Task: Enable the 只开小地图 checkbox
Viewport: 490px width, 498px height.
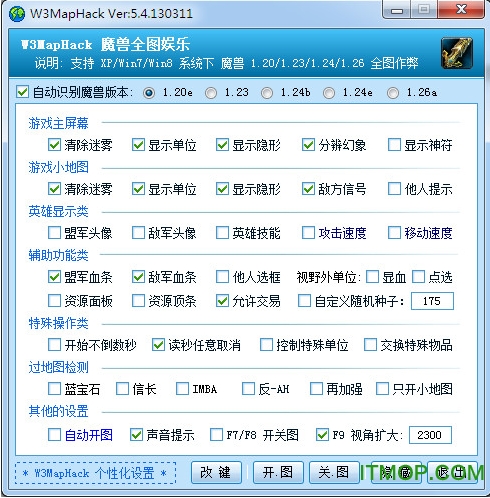Action: [382, 389]
